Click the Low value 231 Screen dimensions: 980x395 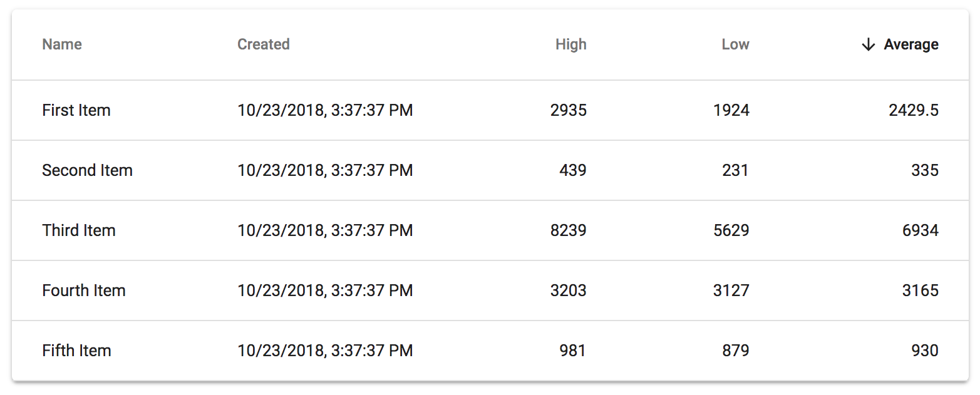pos(736,170)
